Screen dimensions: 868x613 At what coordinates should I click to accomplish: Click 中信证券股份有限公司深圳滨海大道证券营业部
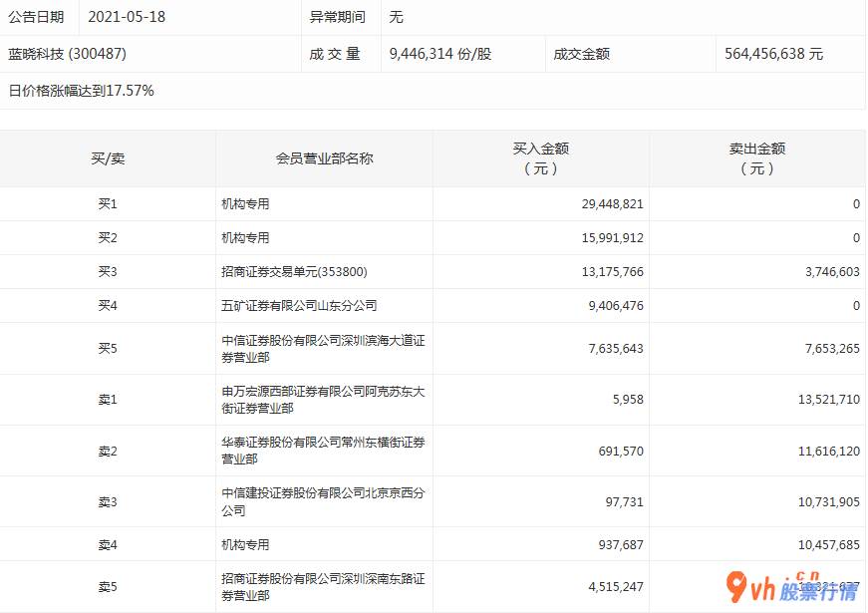(323, 349)
